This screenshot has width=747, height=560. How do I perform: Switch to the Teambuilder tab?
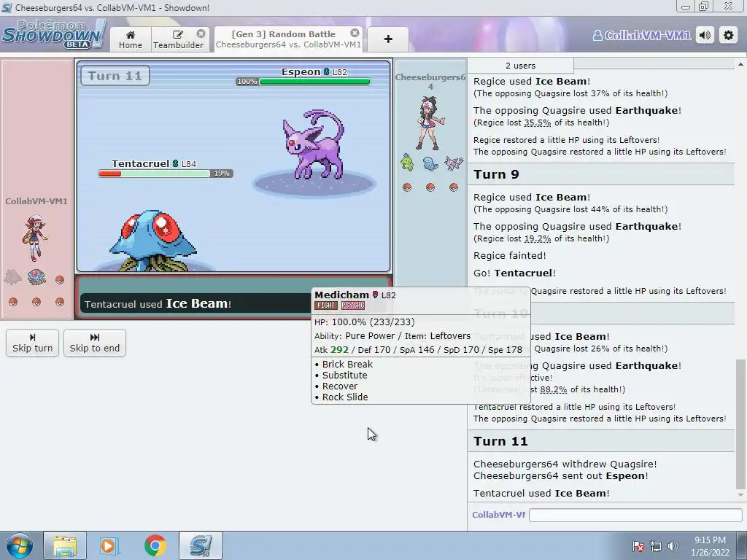pos(178,39)
